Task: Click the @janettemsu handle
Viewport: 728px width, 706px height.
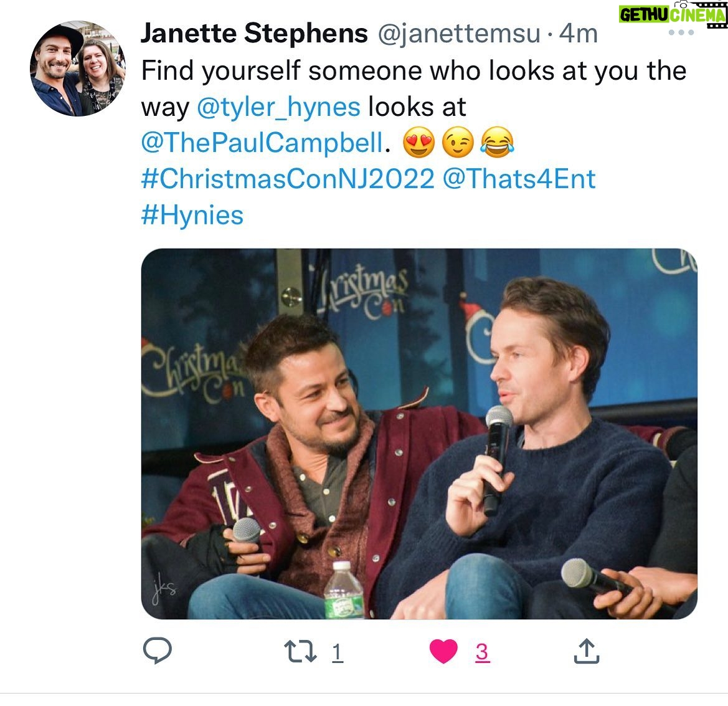Action: click(x=459, y=34)
